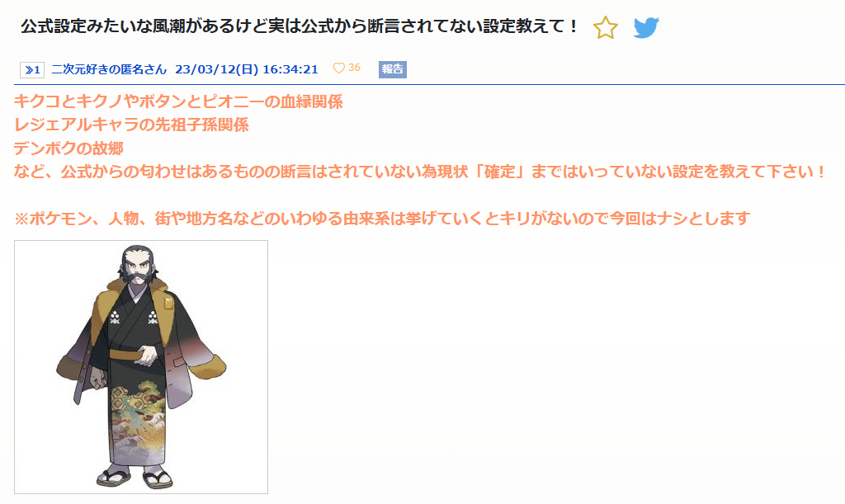Click poster name 二次元好きの匿名さん
The height and width of the screenshot is (504, 845).
(109, 69)
